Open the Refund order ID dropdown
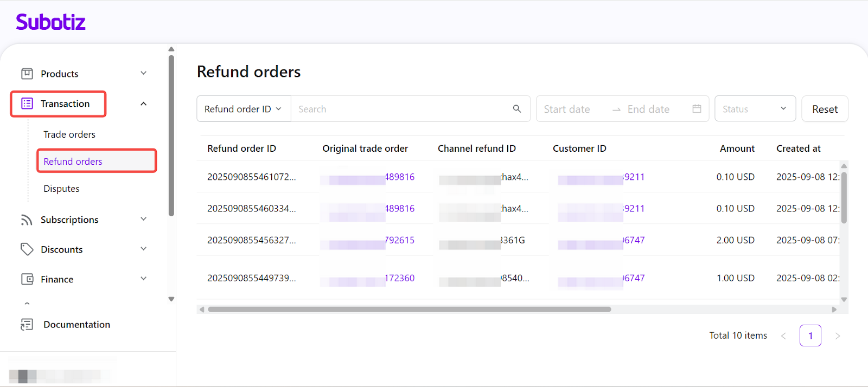The height and width of the screenshot is (387, 868). click(244, 109)
